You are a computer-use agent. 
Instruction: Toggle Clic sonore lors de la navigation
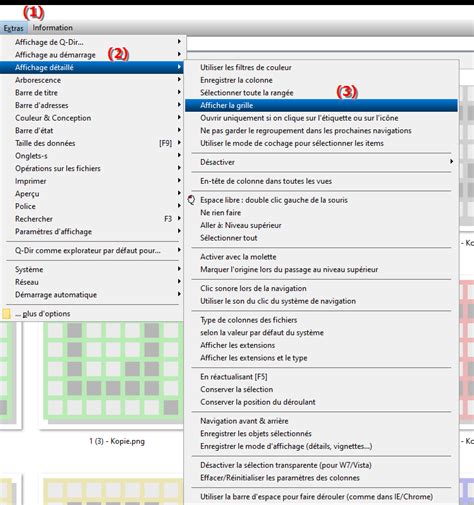(x=322, y=289)
